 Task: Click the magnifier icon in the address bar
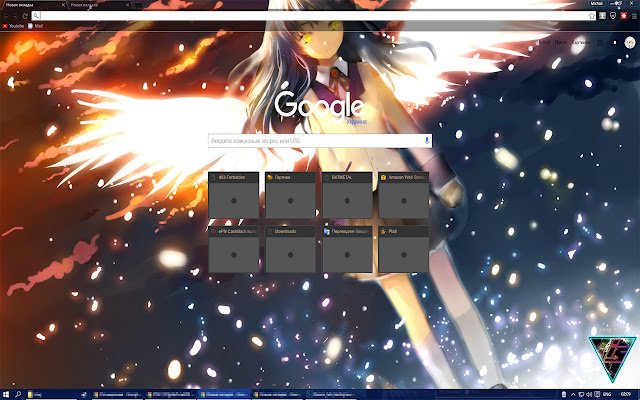36,16
